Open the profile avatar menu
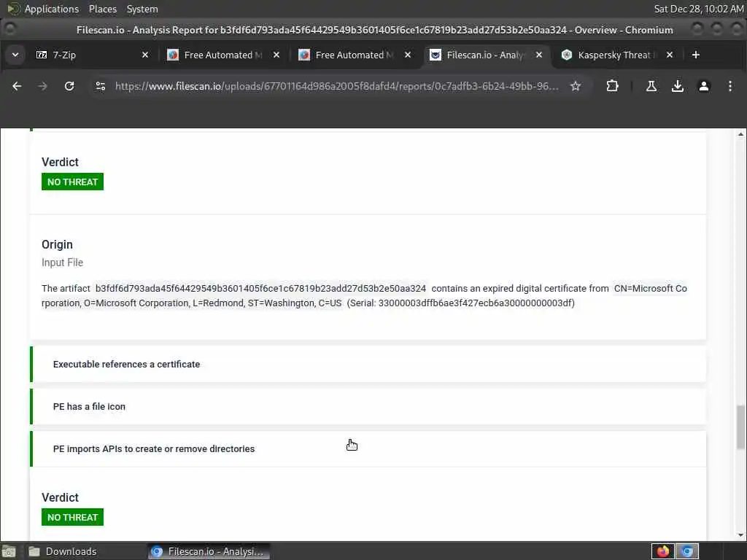 704,86
